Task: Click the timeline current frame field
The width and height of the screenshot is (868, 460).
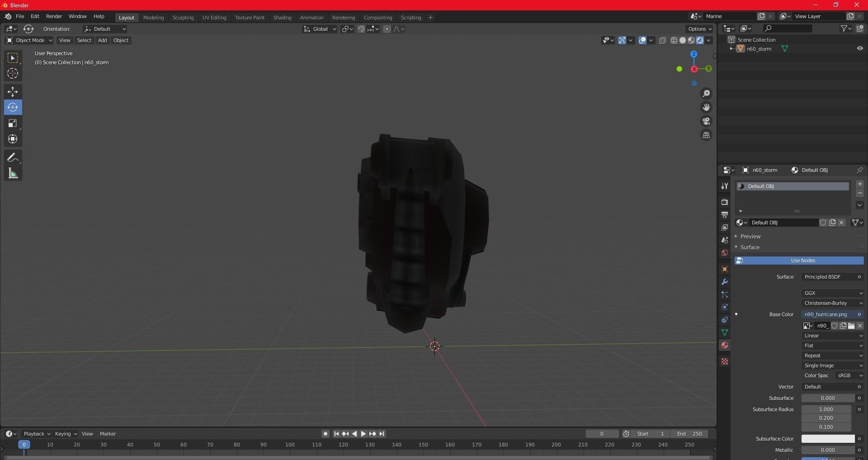Action: click(602, 434)
